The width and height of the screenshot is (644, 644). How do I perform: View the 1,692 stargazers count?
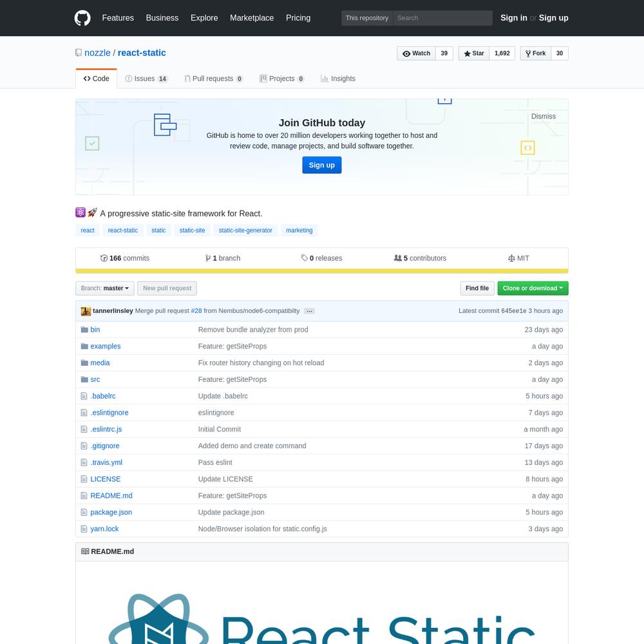(x=502, y=53)
